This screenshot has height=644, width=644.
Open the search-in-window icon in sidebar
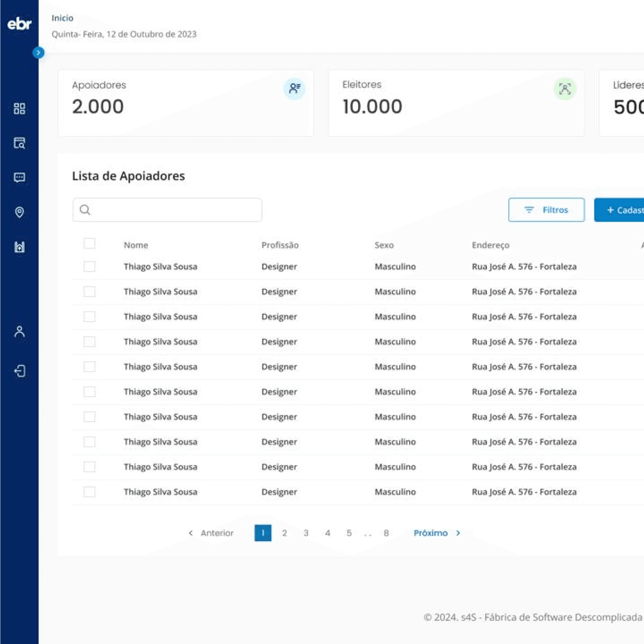click(19, 143)
